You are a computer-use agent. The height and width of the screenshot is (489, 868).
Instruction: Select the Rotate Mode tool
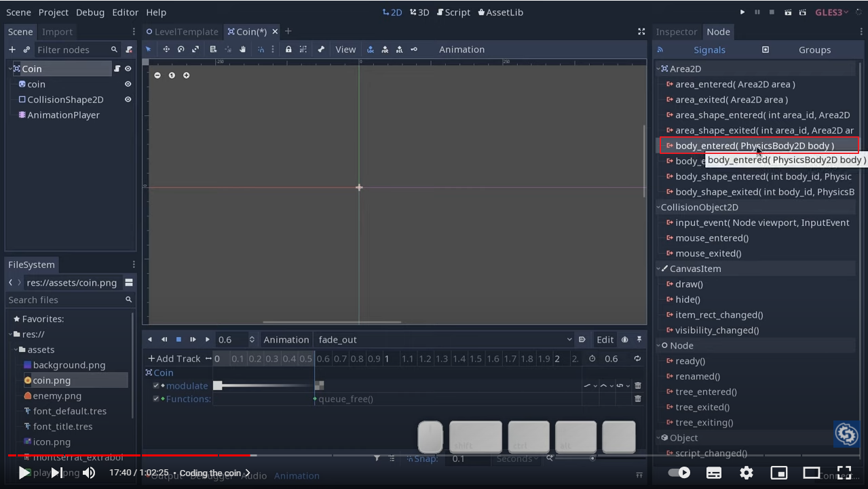[x=181, y=50]
